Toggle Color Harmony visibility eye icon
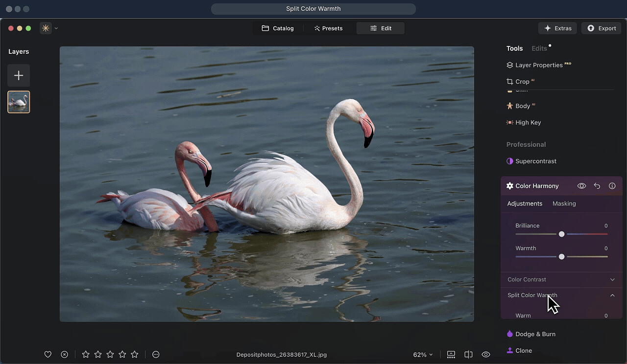The height and width of the screenshot is (364, 627). tap(581, 186)
